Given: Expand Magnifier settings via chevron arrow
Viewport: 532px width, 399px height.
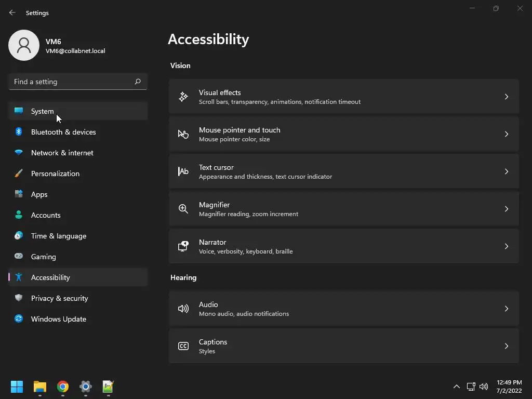Looking at the screenshot, I should 507,209.
